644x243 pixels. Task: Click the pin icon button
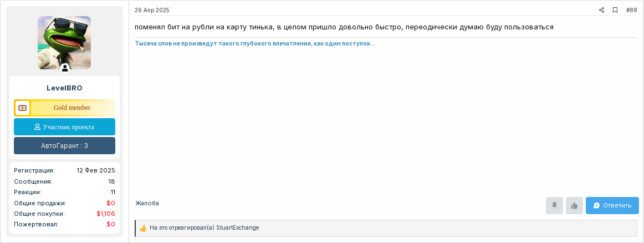click(x=554, y=206)
